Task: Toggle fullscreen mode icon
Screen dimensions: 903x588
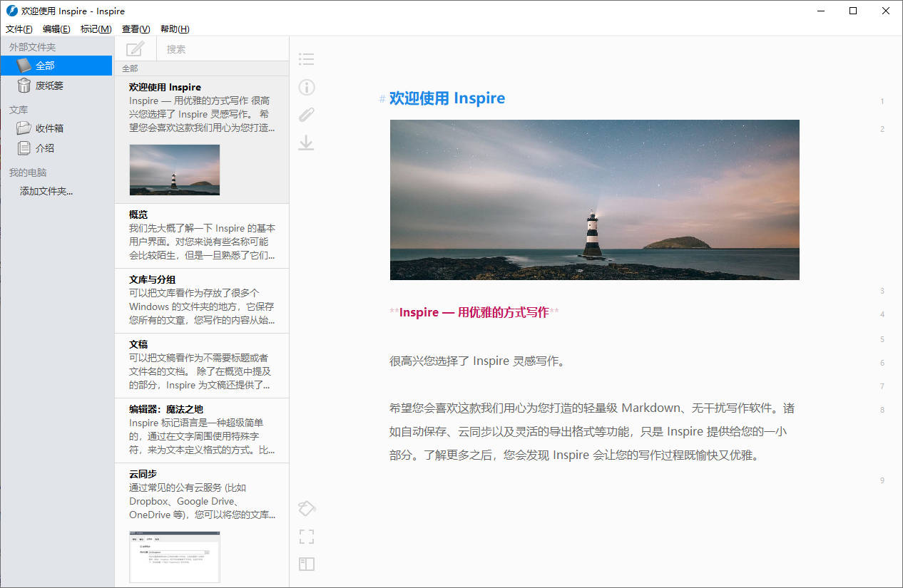Action: (307, 537)
